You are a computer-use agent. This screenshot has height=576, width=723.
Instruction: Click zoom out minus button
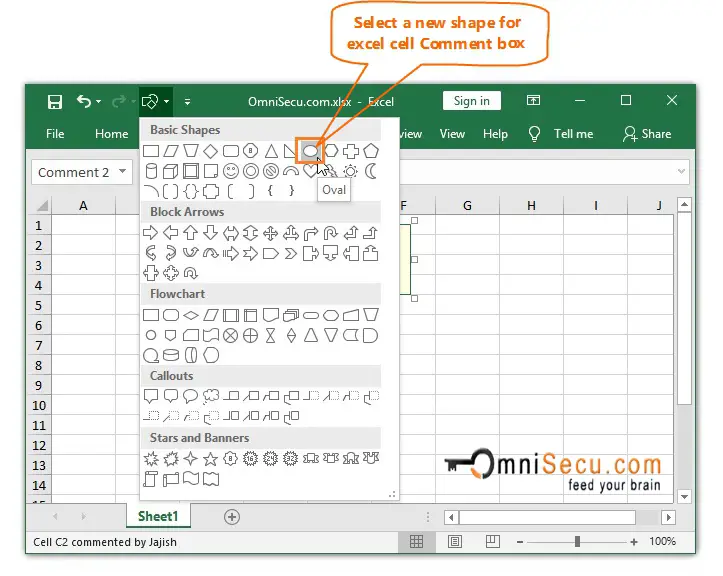pos(520,542)
